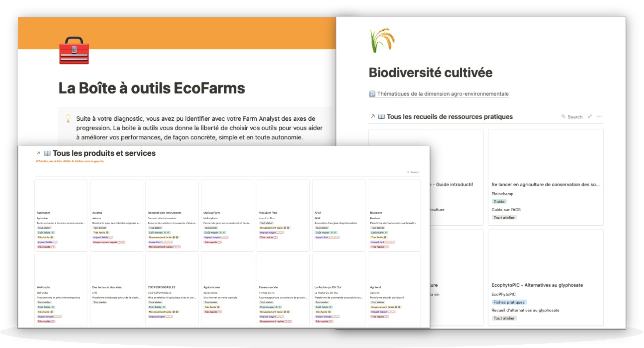Click Très facile tag on La Ruche qui Dit Oui card
This screenshot has height=348, width=644.
[323, 312]
